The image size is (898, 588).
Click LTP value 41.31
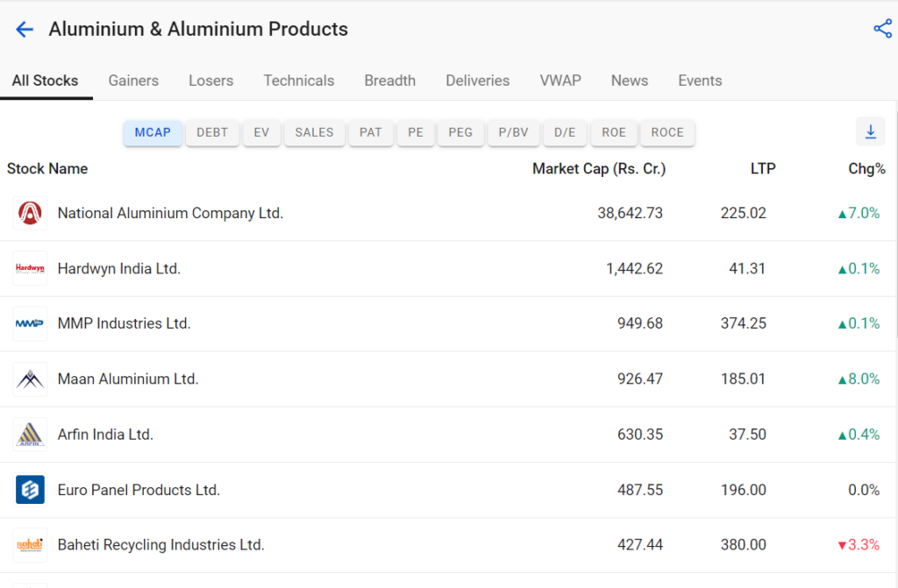(747, 268)
